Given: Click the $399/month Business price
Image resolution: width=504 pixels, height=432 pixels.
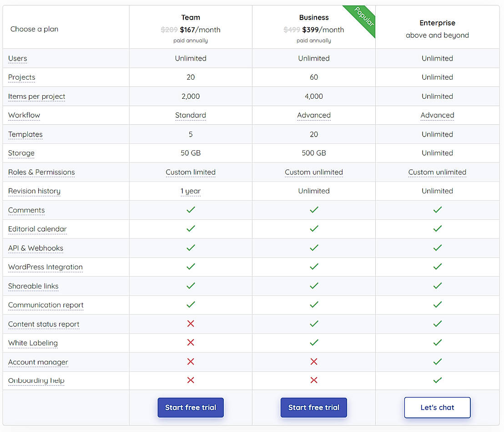Looking at the screenshot, I should click(323, 30).
